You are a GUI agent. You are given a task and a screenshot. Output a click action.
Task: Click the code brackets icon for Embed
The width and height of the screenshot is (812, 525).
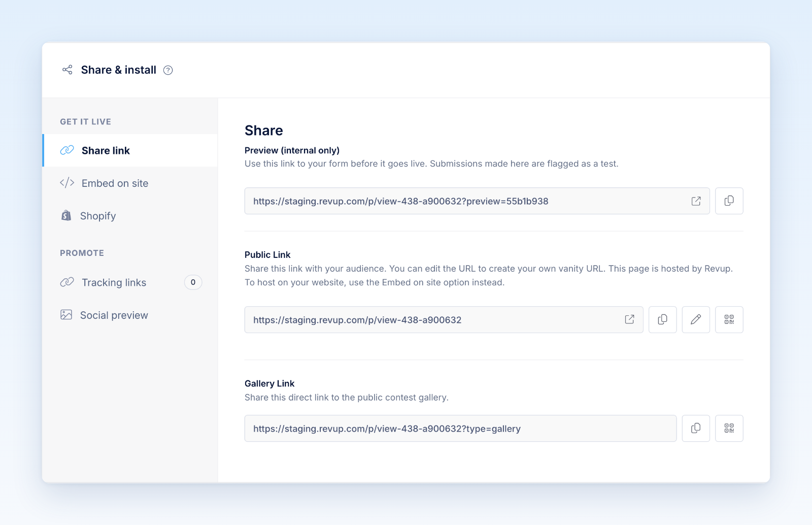[x=67, y=183]
